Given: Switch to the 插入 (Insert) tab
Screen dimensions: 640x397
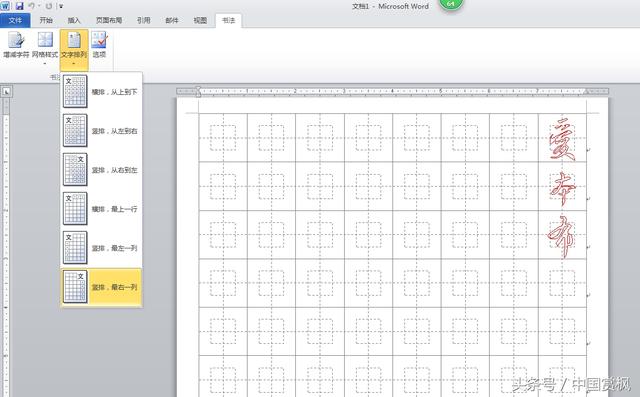Looking at the screenshot, I should click(x=74, y=20).
